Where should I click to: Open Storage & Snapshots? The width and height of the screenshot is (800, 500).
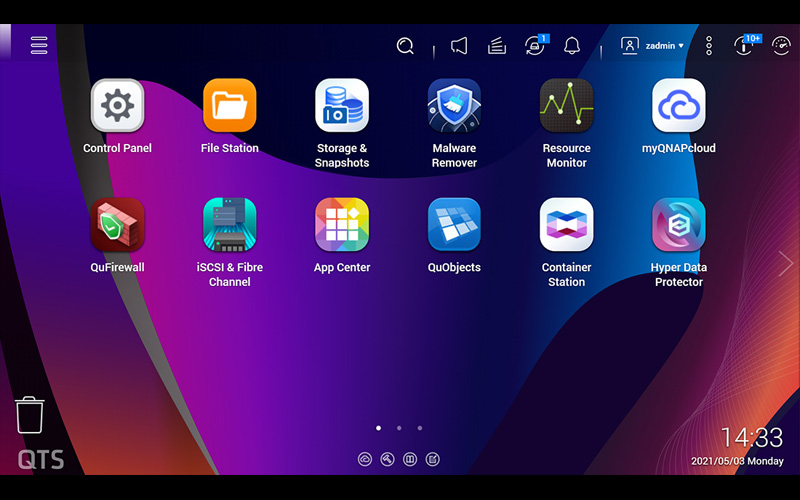(342, 105)
